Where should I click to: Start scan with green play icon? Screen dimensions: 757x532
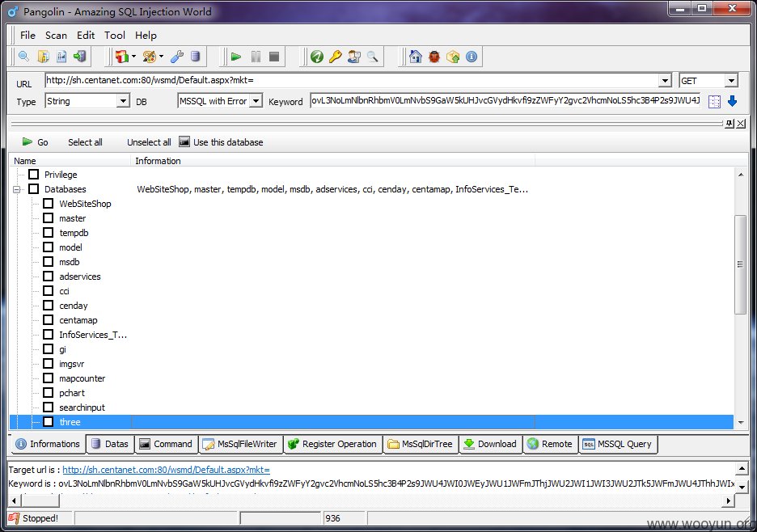tap(236, 57)
